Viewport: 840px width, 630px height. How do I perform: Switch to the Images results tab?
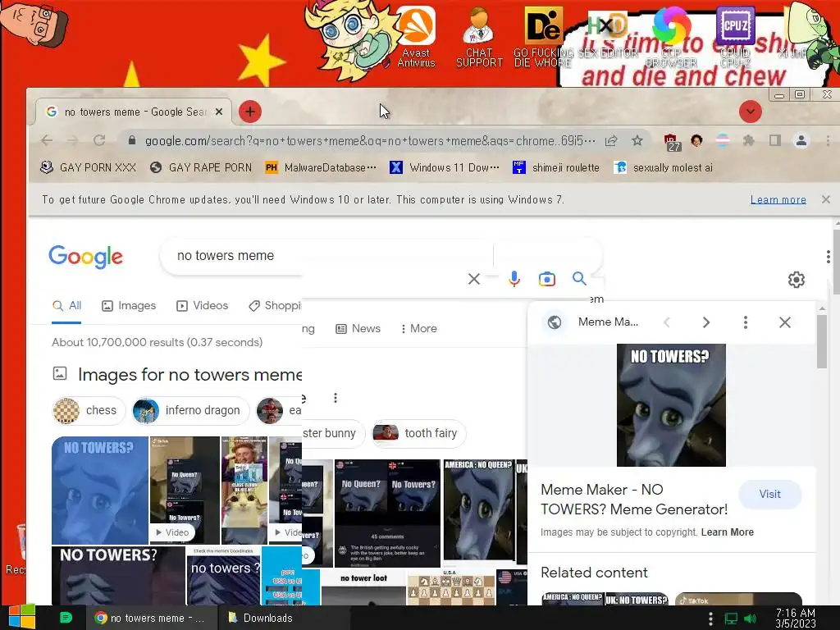(129, 306)
